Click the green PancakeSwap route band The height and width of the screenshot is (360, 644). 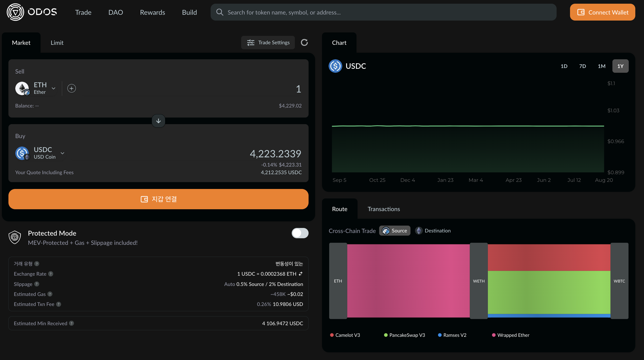tap(549, 293)
